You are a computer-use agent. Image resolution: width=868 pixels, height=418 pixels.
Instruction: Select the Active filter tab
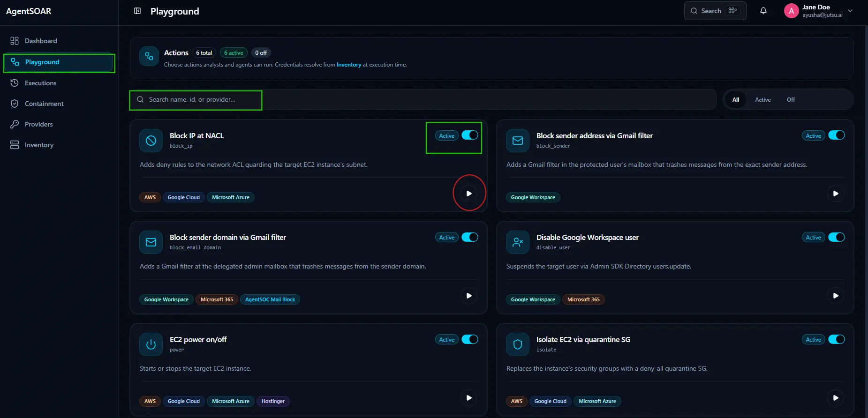pyautogui.click(x=763, y=99)
